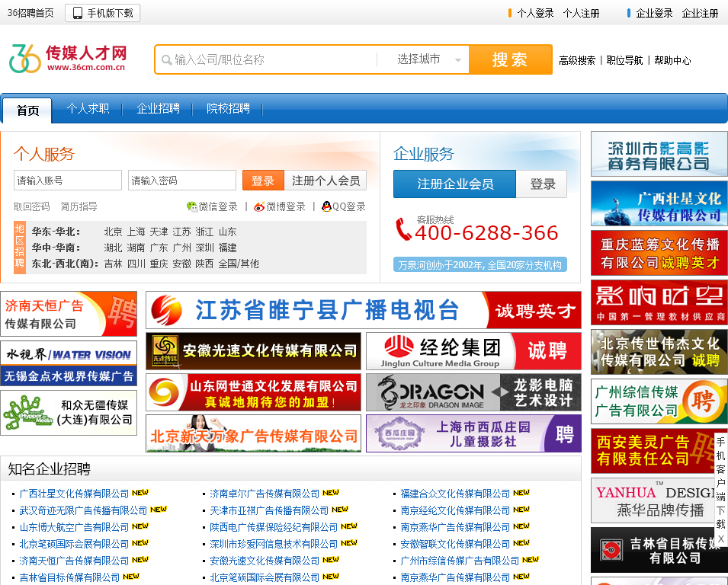Click the QQ penguin login icon
728x585 pixels.
click(326, 206)
